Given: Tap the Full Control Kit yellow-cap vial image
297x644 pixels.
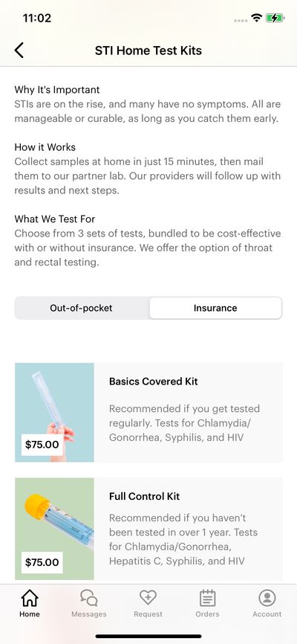Looking at the screenshot, I should tap(54, 529).
